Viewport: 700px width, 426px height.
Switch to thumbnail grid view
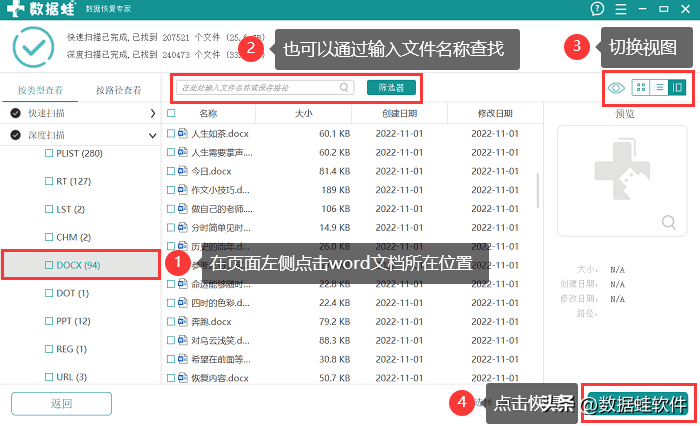(x=641, y=88)
